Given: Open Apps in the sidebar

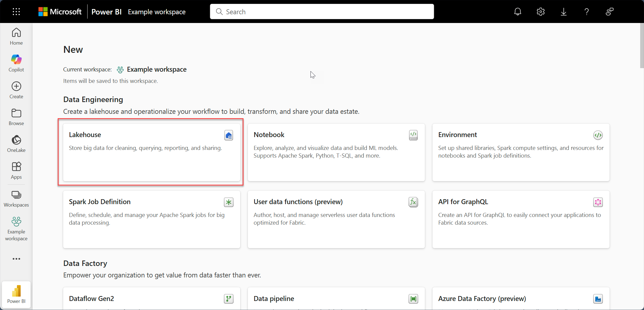Looking at the screenshot, I should (16, 170).
